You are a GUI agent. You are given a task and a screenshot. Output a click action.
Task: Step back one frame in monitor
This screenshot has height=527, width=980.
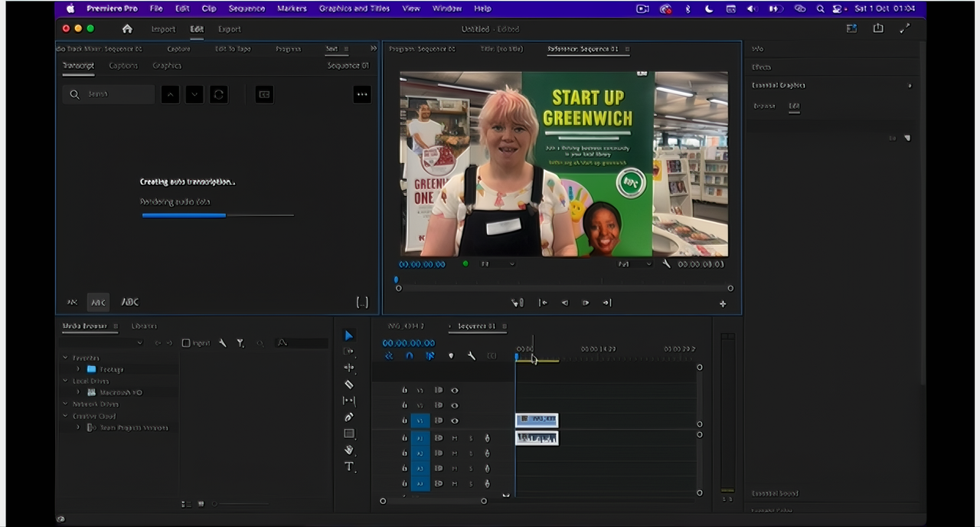pyautogui.click(x=565, y=303)
